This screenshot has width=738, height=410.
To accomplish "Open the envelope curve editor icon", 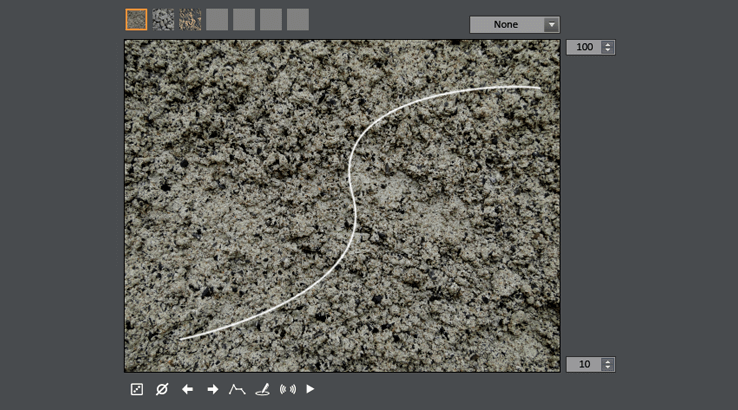I will tap(237, 389).
